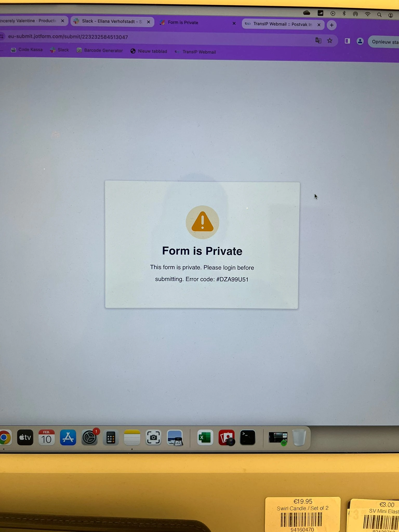Open the Chrome profile avatar
This screenshot has height=532, width=399.
360,41
